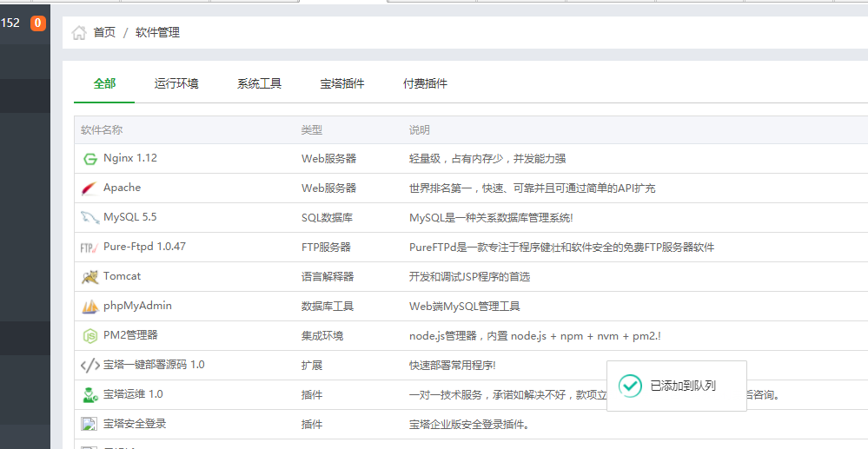The width and height of the screenshot is (868, 449).
Task: Click the Apache feather icon
Action: pos(89,188)
